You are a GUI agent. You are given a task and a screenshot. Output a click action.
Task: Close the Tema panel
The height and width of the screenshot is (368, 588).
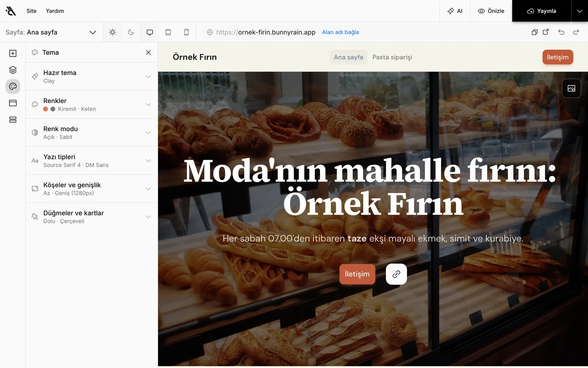(x=148, y=52)
